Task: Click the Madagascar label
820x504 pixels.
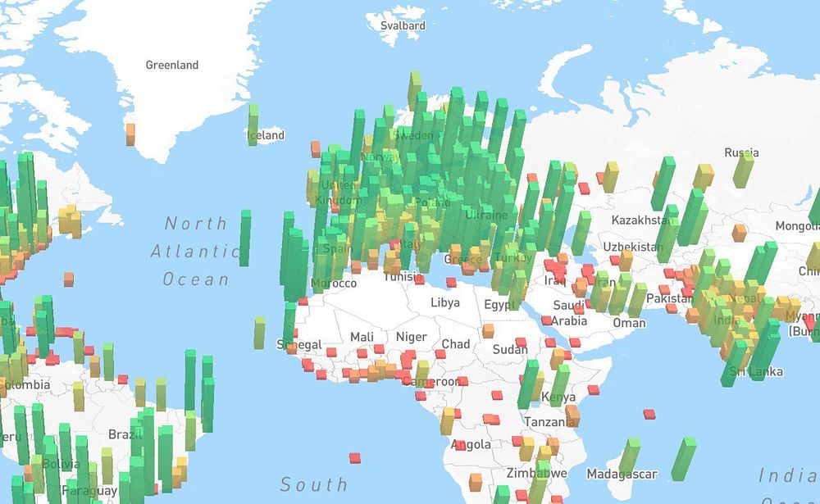Action: pos(622,474)
